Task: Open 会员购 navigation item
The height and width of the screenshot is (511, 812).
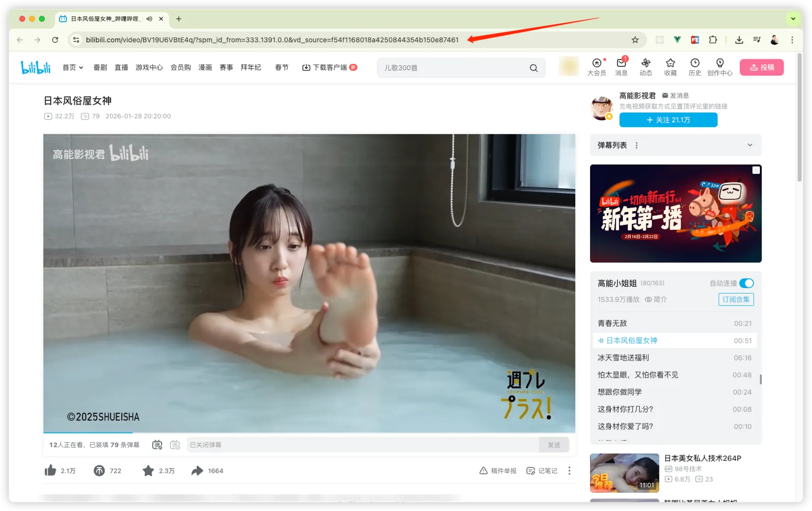Action: [x=181, y=67]
